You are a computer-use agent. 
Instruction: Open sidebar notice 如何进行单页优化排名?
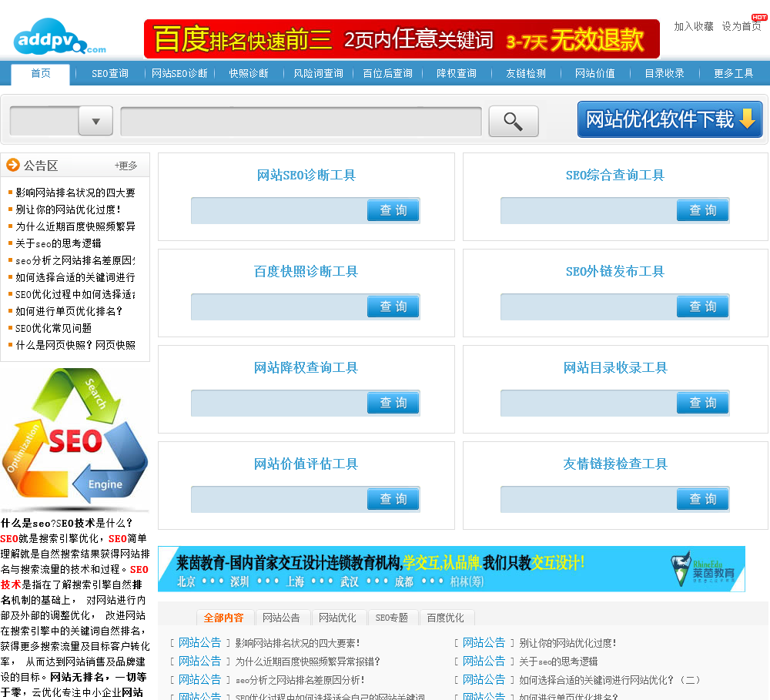(69, 311)
